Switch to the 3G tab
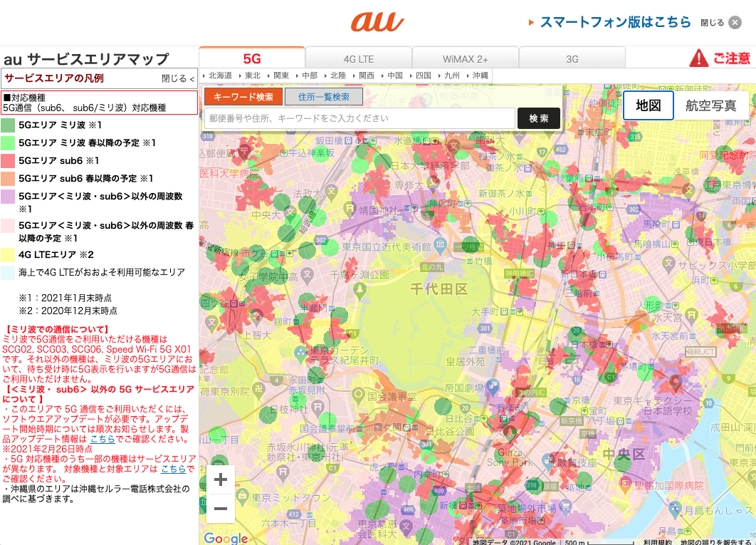The height and width of the screenshot is (545, 756). pos(572,59)
